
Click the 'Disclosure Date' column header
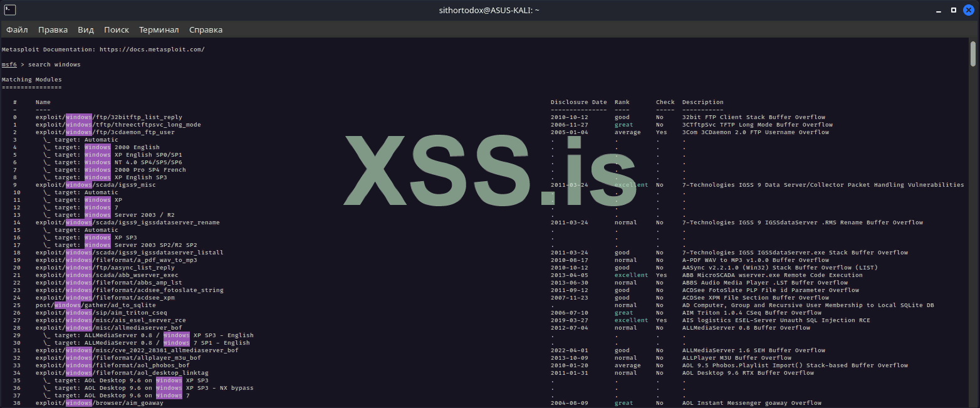(x=579, y=102)
